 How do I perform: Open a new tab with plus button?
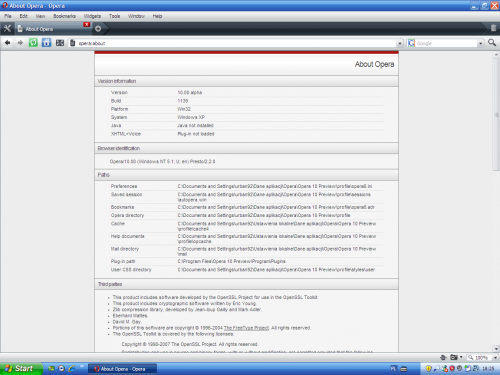point(98,29)
